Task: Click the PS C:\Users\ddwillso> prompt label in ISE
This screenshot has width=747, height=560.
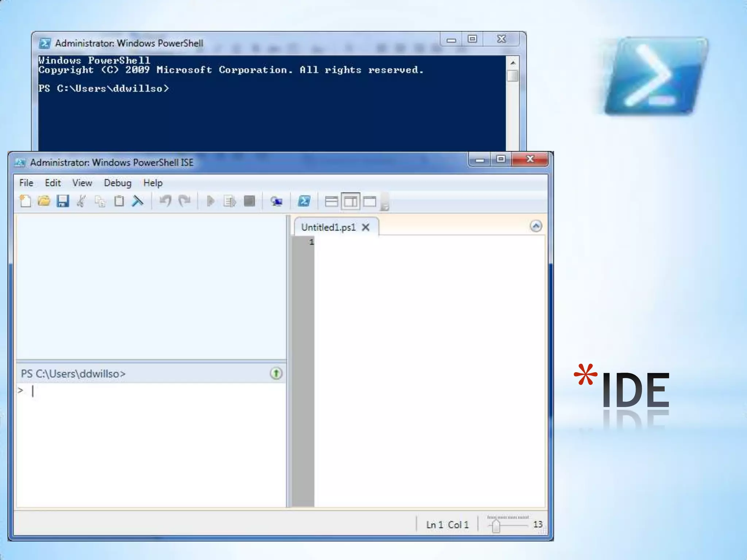Action: 73,374
